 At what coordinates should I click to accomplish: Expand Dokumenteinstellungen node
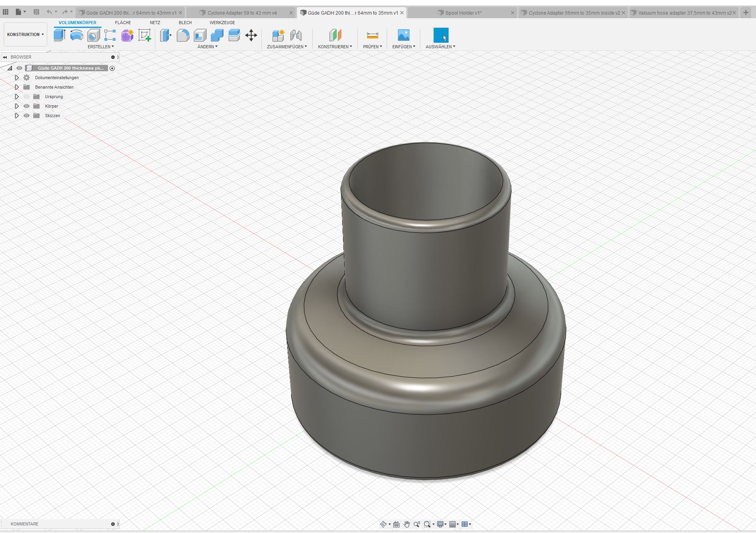point(17,78)
